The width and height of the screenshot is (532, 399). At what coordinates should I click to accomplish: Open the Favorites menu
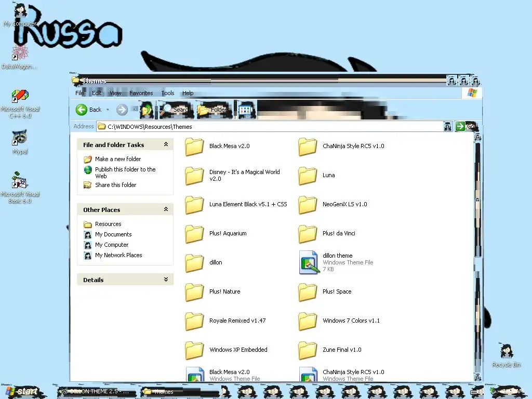point(141,93)
